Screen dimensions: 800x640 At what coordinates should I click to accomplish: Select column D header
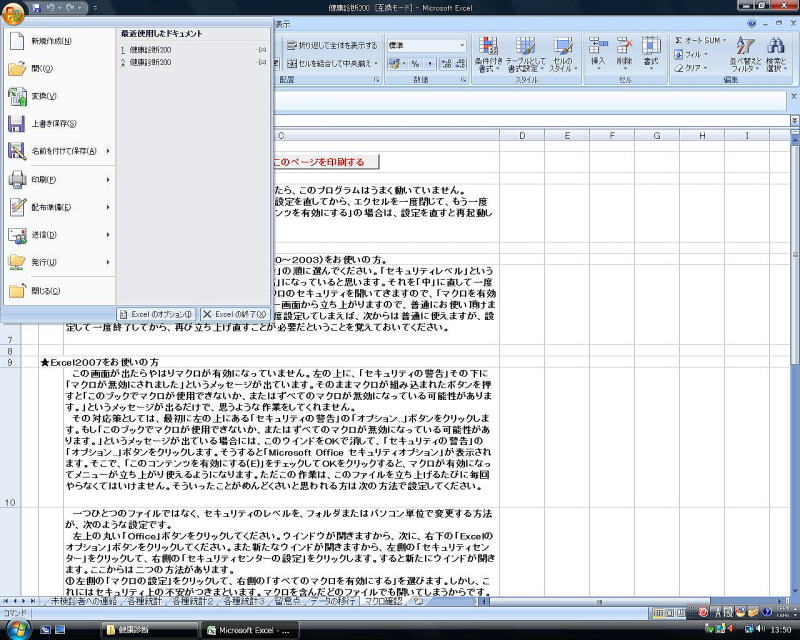[522, 136]
